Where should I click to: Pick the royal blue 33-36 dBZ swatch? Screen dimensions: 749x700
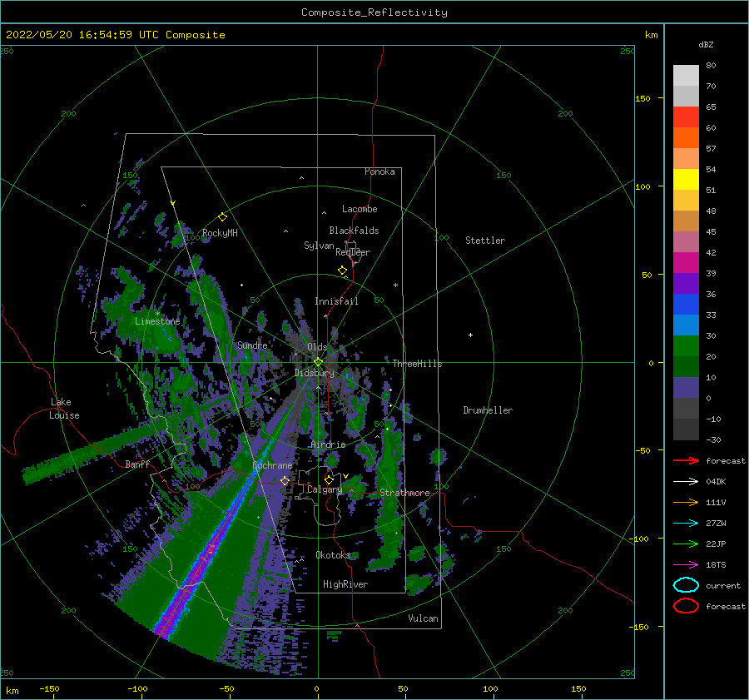tap(686, 305)
